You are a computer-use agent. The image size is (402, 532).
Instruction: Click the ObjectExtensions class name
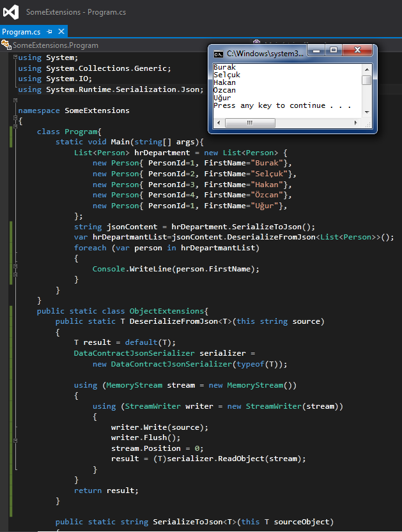tap(167, 310)
